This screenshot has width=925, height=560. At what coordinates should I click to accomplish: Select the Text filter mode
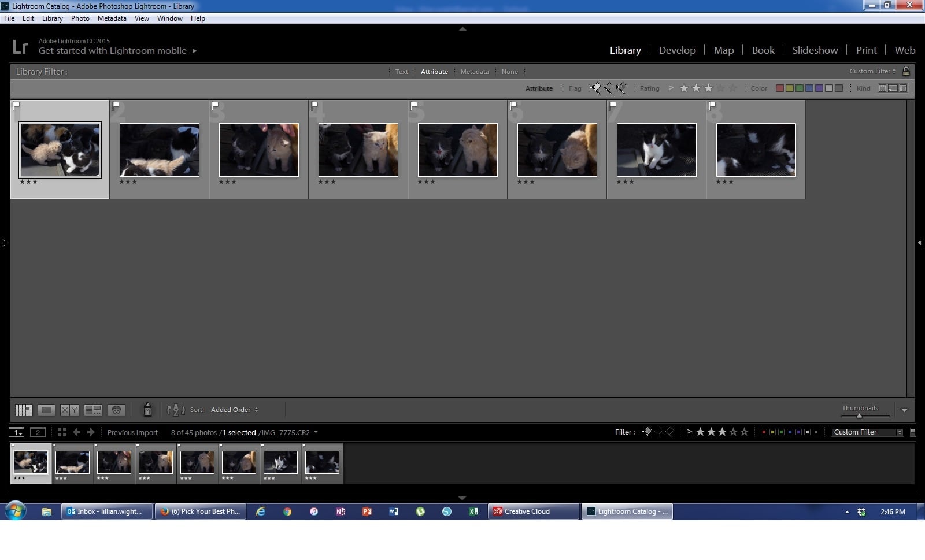pos(401,72)
